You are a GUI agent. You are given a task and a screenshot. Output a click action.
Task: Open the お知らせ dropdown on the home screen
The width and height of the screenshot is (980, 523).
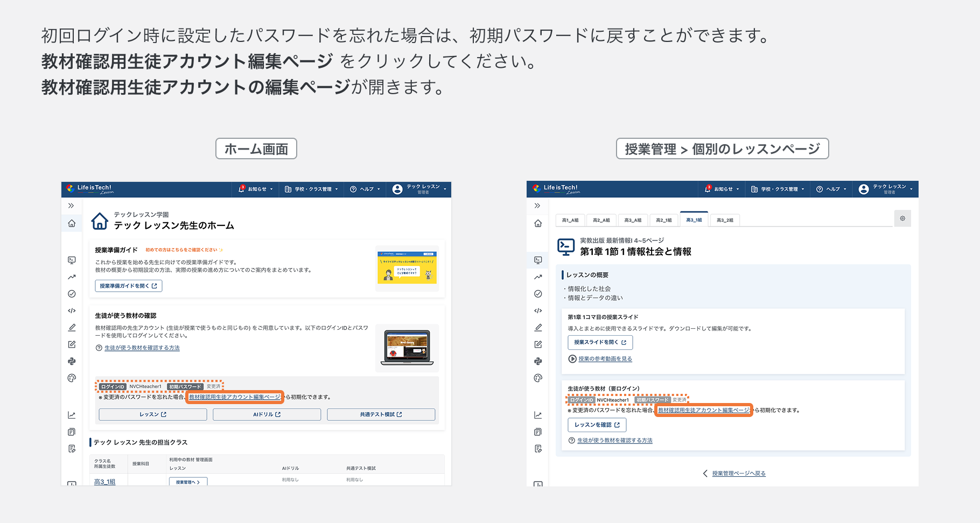click(x=256, y=189)
